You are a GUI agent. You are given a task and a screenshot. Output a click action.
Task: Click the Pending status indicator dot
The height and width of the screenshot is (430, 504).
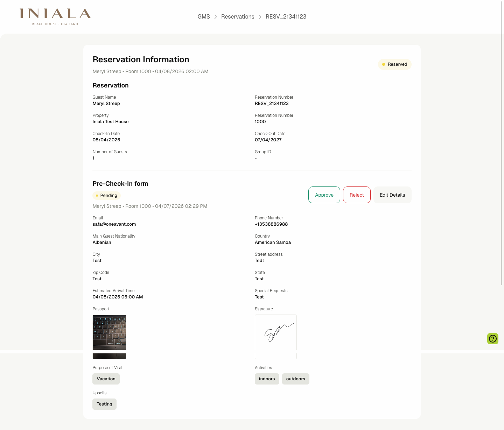[x=97, y=196]
